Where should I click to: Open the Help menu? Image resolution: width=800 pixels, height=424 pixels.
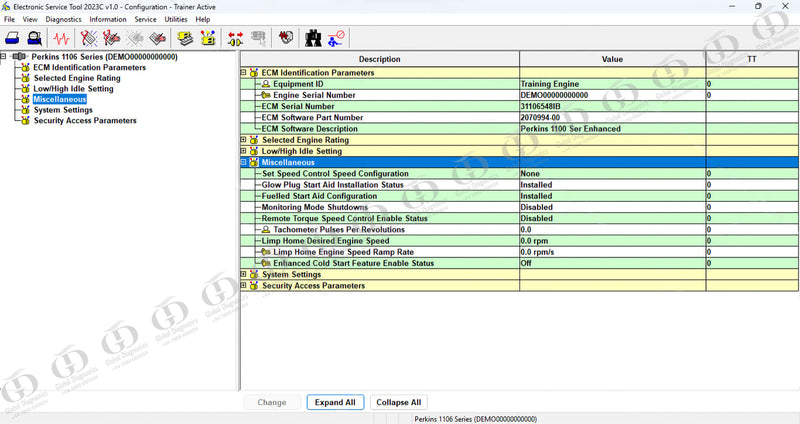pyautogui.click(x=203, y=19)
